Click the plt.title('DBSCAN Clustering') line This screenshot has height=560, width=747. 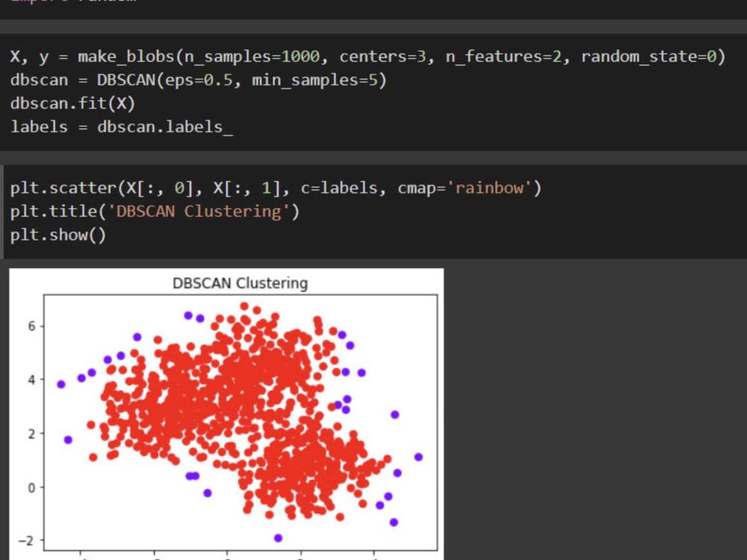coord(155,211)
